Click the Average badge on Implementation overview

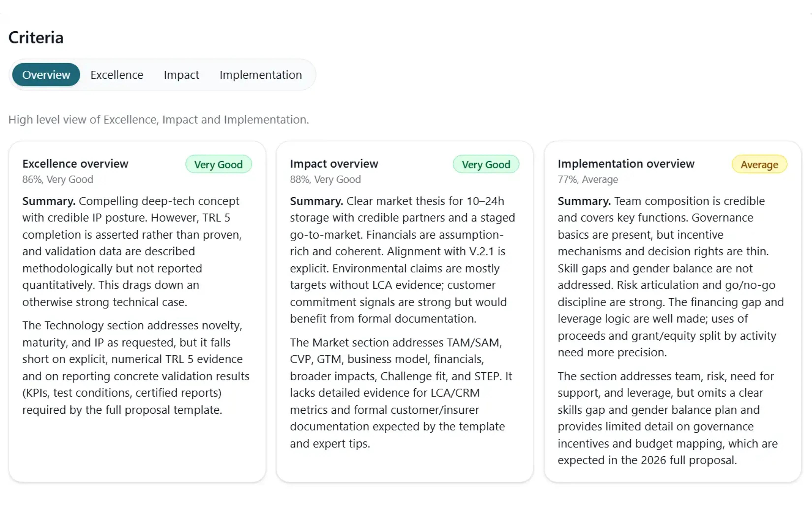759,164
